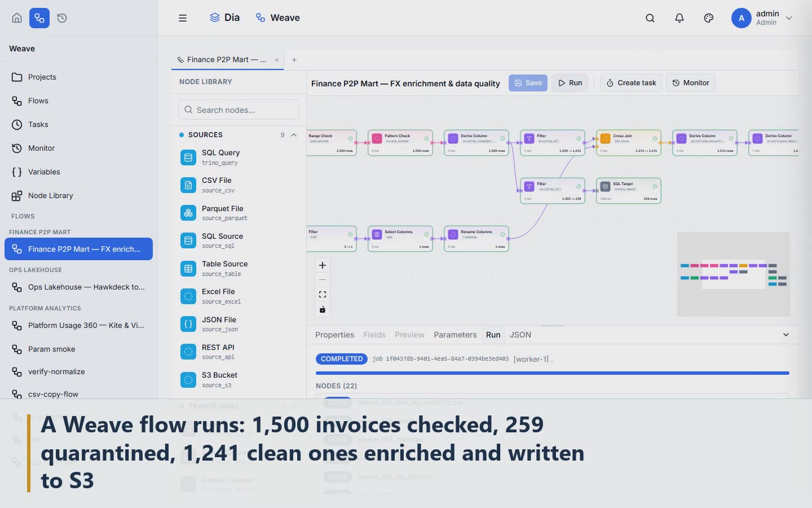Open Flows in the sidebar
Screen dimensions: 812x508
pos(78,100)
